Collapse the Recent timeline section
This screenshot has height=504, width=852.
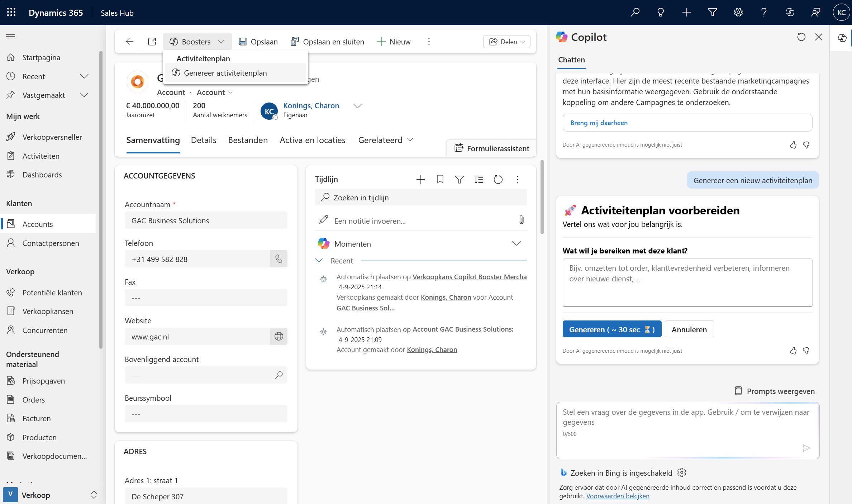[x=319, y=261]
